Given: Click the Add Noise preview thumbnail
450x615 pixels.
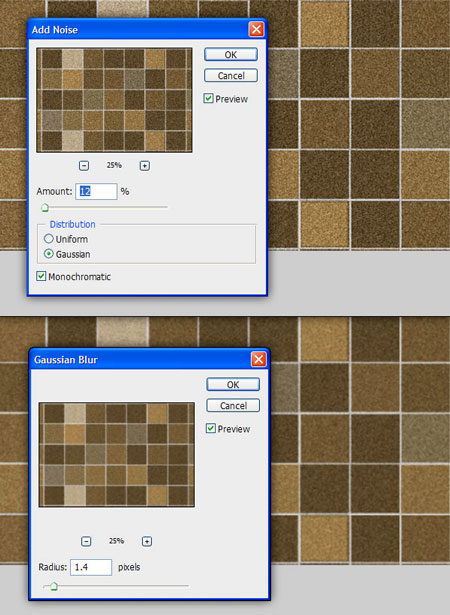Looking at the screenshot, I should click(x=114, y=100).
